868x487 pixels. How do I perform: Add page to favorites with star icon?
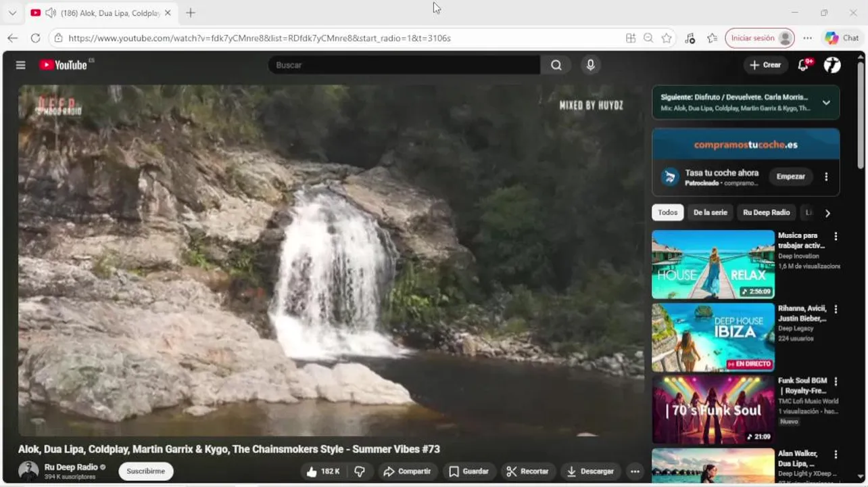(667, 38)
